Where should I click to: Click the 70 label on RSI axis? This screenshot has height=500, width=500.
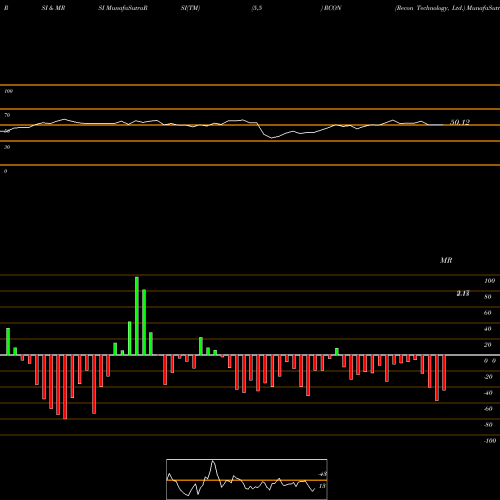7,115
